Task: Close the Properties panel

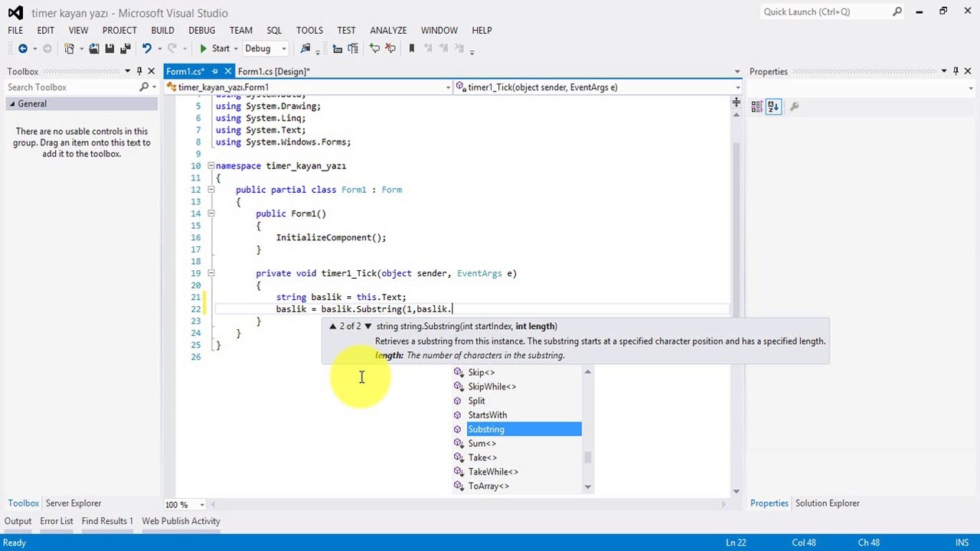Action: [x=968, y=72]
